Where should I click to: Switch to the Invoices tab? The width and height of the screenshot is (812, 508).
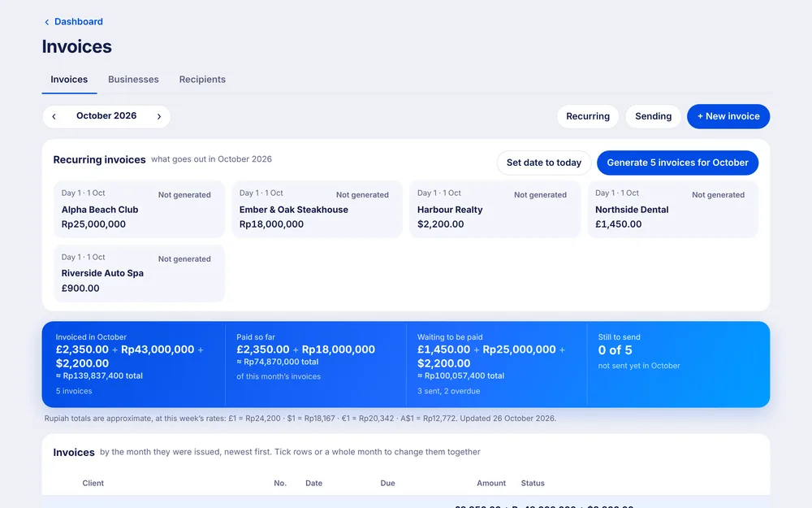click(x=69, y=80)
